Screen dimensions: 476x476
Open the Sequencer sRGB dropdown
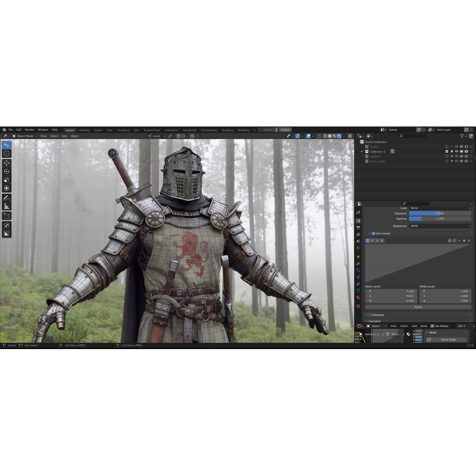coord(440,226)
